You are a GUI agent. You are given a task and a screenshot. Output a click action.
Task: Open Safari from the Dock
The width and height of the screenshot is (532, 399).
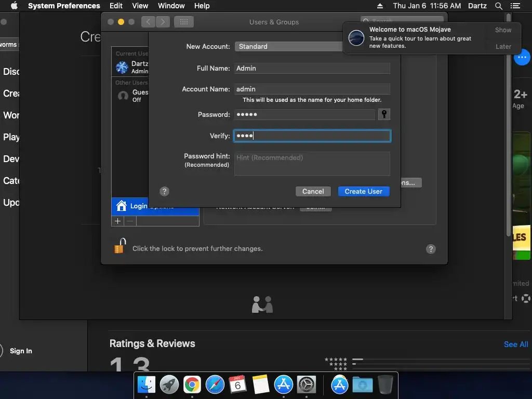coord(215,385)
